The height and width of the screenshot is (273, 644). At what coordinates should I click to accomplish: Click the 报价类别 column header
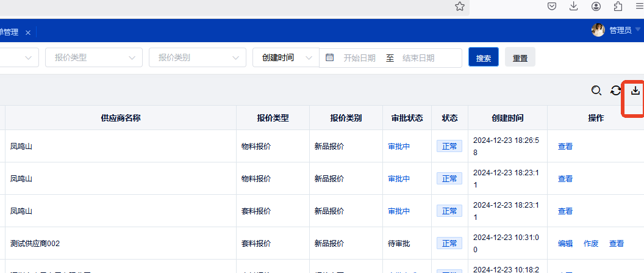tap(346, 118)
